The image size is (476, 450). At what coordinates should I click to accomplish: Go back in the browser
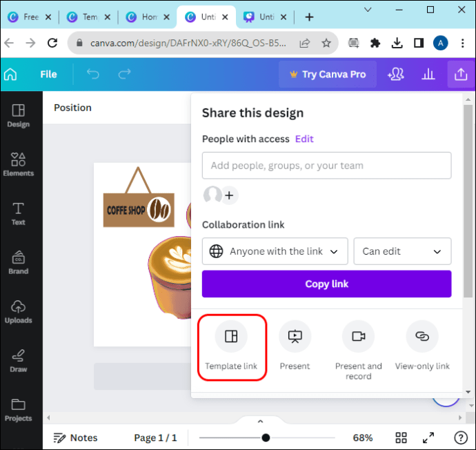[x=9, y=43]
